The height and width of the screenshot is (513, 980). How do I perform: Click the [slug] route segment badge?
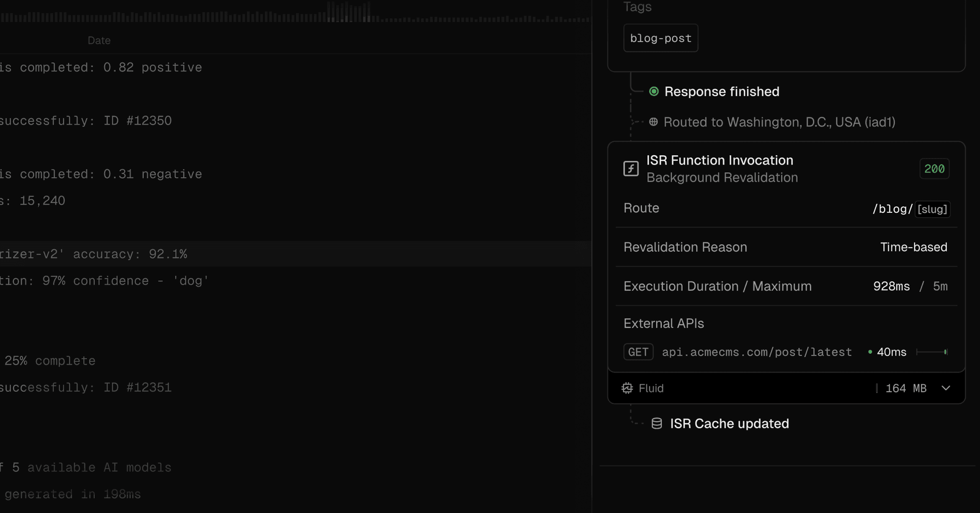coord(932,209)
